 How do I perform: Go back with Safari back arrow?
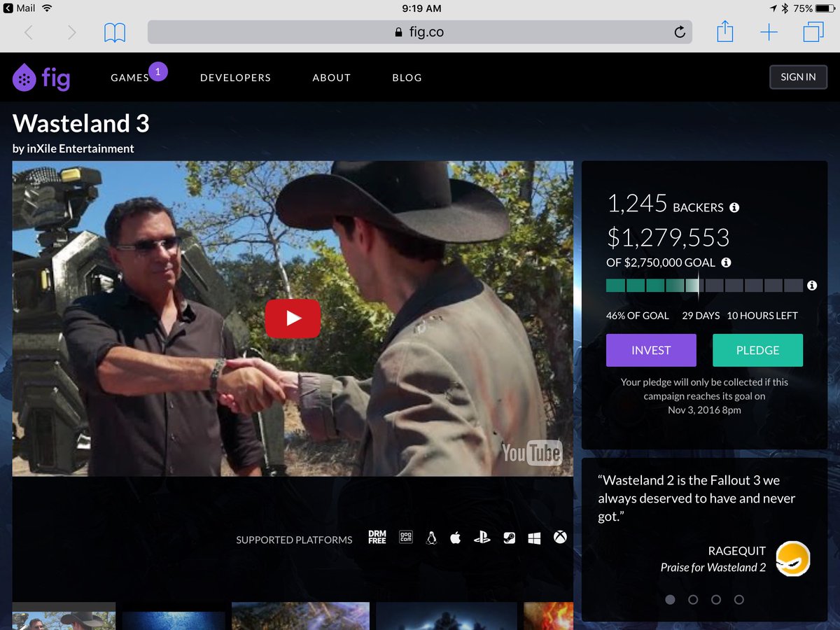point(29,32)
